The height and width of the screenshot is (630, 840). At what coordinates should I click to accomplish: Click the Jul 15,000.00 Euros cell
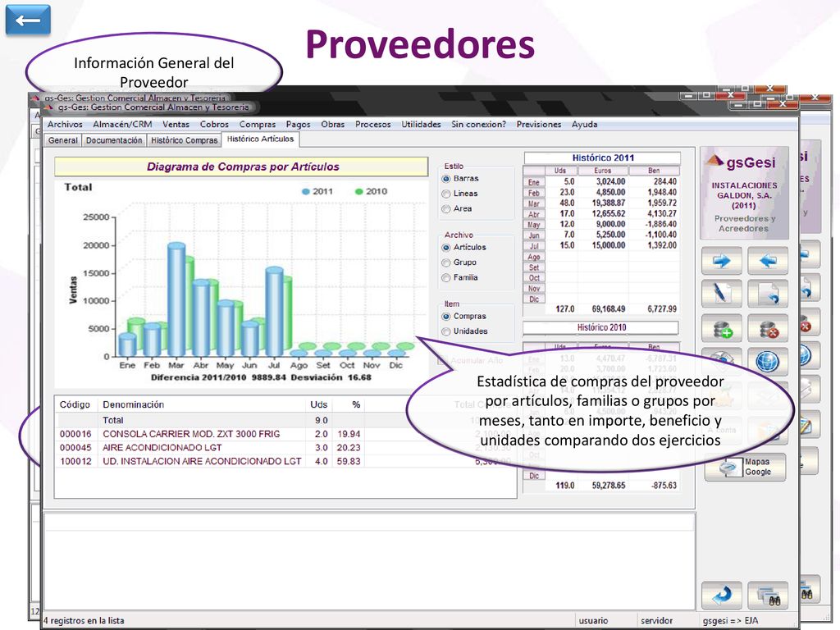click(602, 245)
